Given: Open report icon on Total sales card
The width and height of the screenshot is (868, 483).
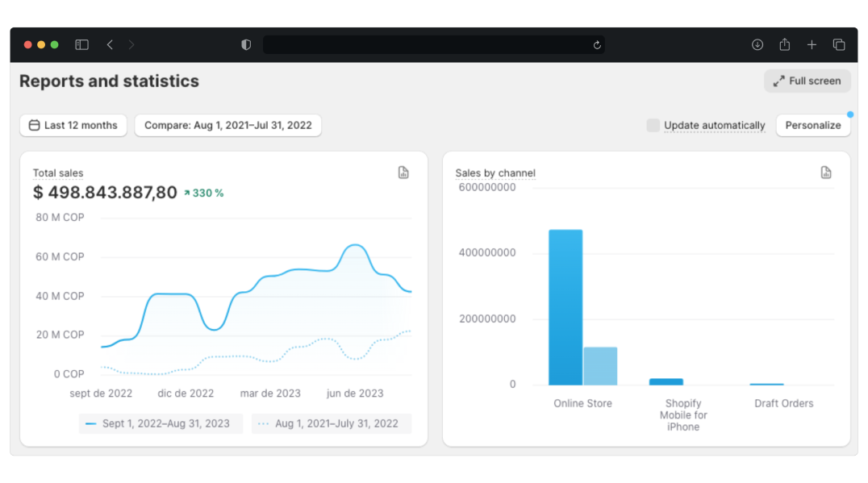Looking at the screenshot, I should (x=403, y=173).
